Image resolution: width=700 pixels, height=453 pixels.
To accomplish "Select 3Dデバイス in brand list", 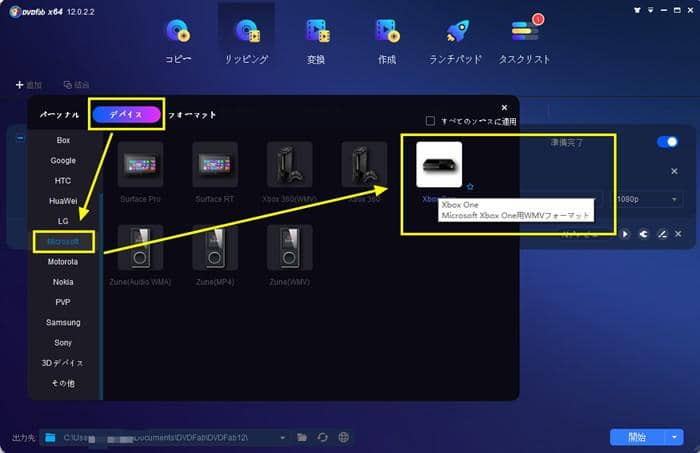I will pyautogui.click(x=63, y=363).
